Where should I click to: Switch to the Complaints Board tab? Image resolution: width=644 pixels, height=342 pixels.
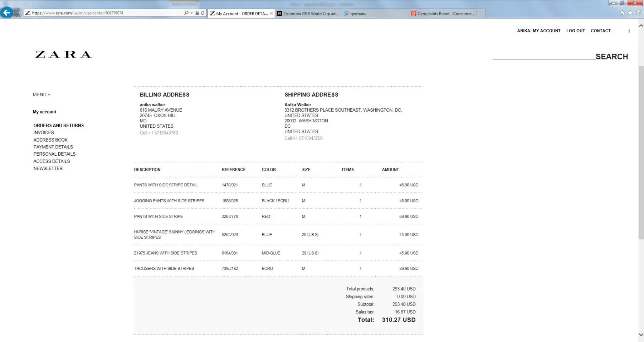click(x=443, y=14)
